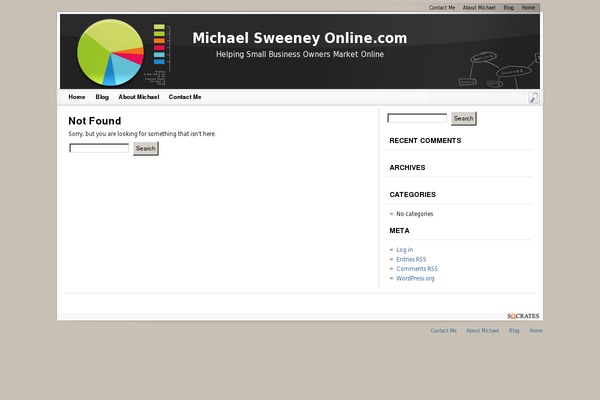Open the Log in link
600x400 pixels.
click(404, 250)
